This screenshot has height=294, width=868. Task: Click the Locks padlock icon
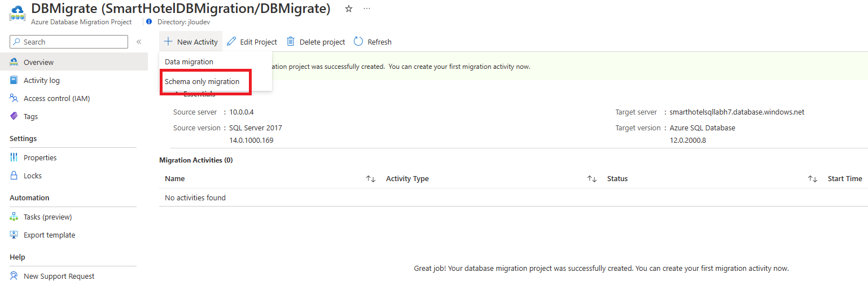click(x=14, y=175)
